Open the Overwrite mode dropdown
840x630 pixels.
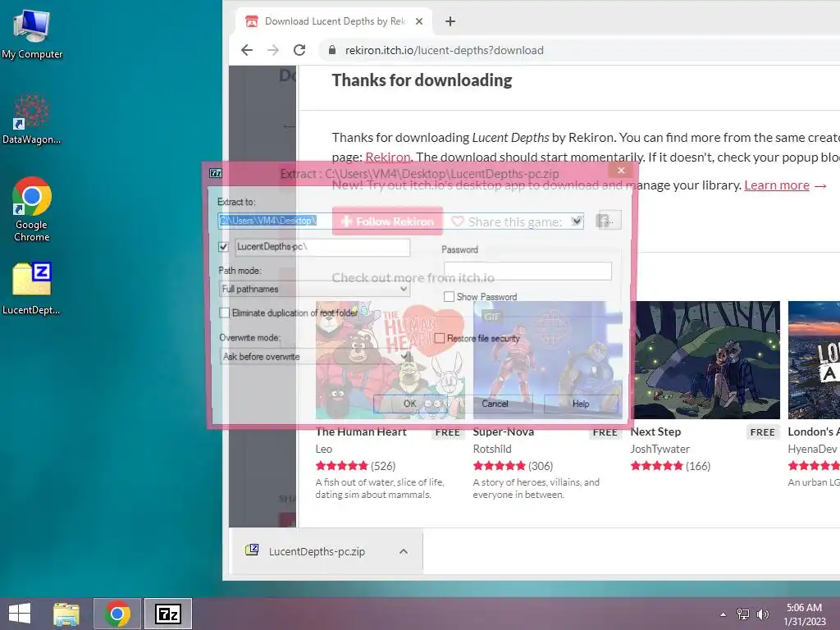pos(314,357)
